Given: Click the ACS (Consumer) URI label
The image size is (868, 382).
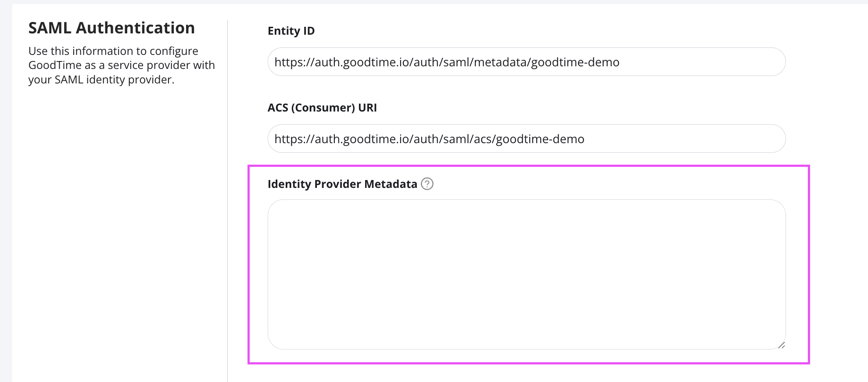Looking at the screenshot, I should [x=322, y=108].
